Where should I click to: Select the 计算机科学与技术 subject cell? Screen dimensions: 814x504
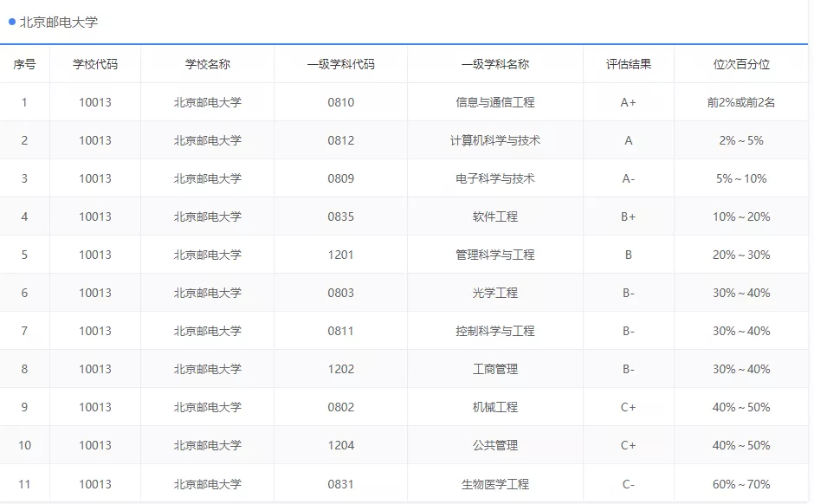(495, 139)
